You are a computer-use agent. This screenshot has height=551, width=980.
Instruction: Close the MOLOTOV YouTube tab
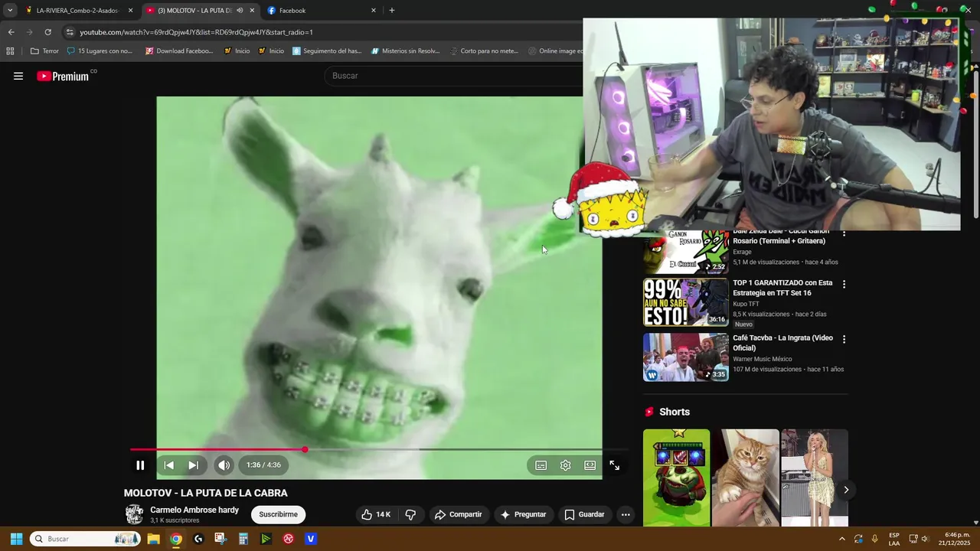click(x=252, y=11)
